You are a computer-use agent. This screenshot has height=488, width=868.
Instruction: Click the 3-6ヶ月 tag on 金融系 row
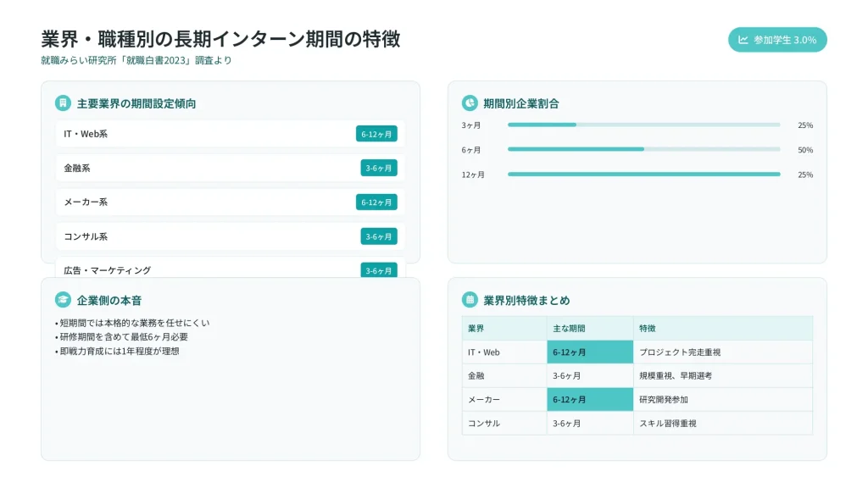pos(378,168)
